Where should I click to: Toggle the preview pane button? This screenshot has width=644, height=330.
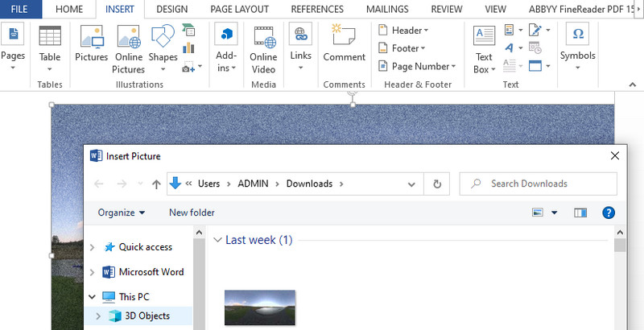click(580, 212)
